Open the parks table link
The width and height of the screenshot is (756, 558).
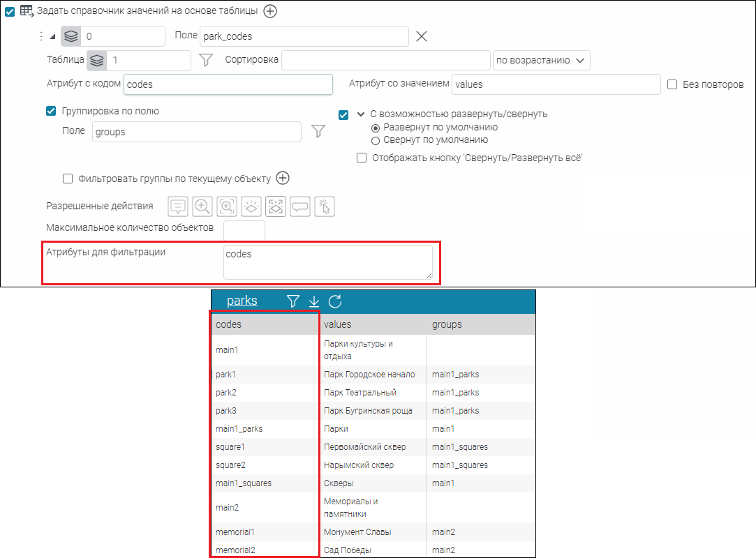[242, 301]
